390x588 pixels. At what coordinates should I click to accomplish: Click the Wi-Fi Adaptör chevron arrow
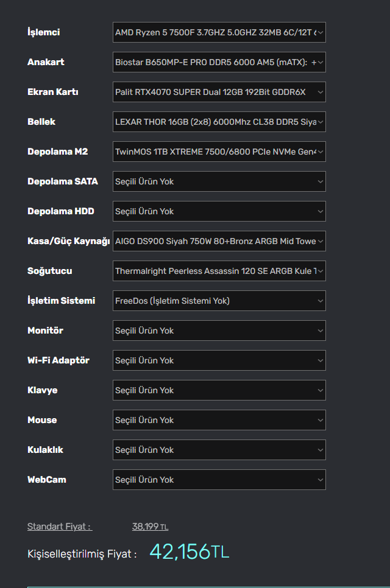point(321,360)
